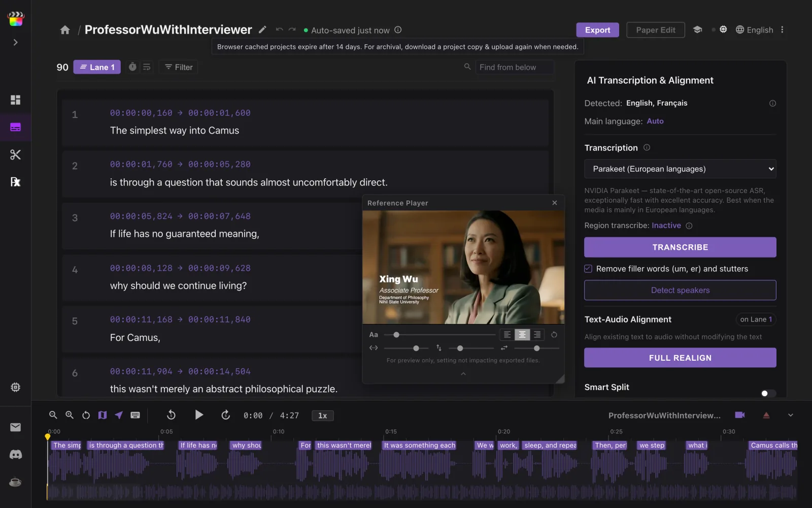The width and height of the screenshot is (812, 508).
Task: Click the info icon beside Auto-saved status
Action: tap(398, 30)
